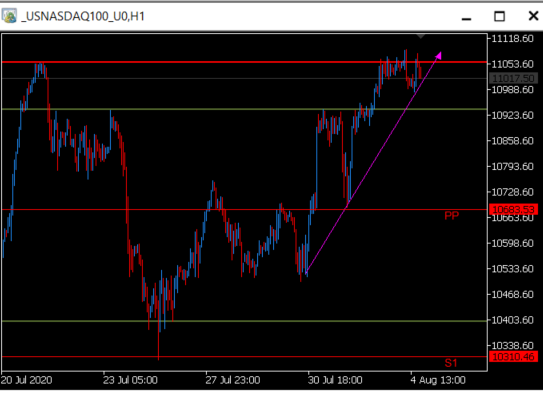Click the 30 Jul 18:00 time label

coord(335,380)
